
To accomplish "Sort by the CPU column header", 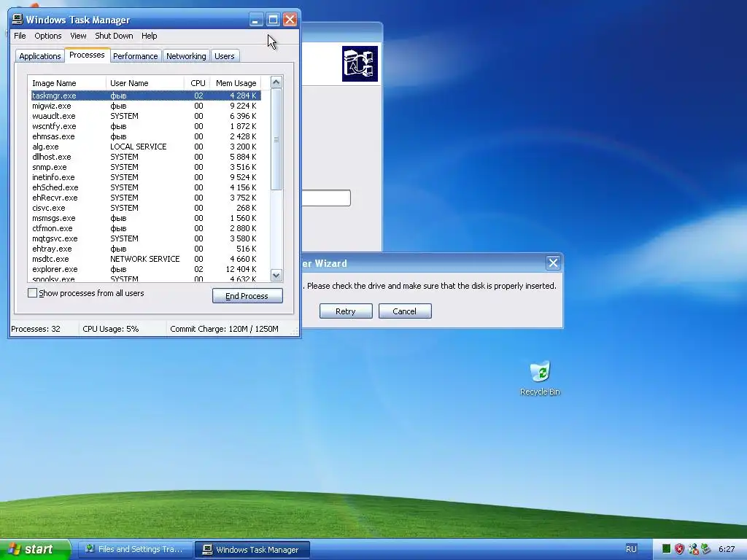I will (x=197, y=83).
